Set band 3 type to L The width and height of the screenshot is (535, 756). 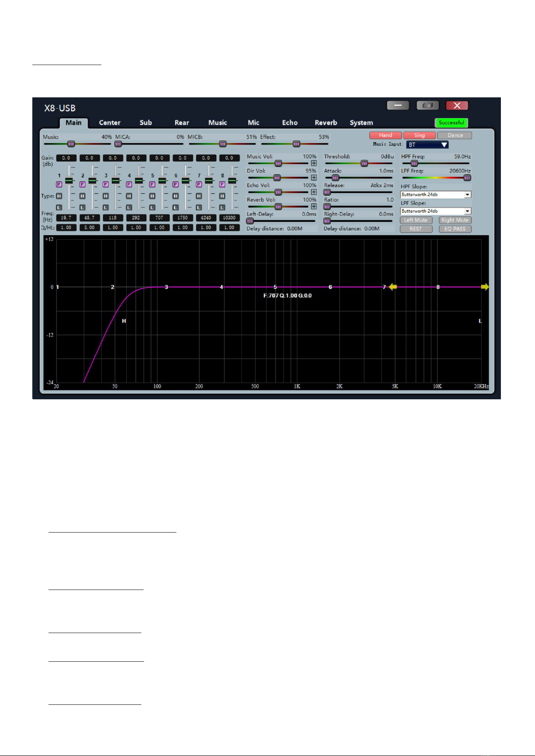pos(105,207)
